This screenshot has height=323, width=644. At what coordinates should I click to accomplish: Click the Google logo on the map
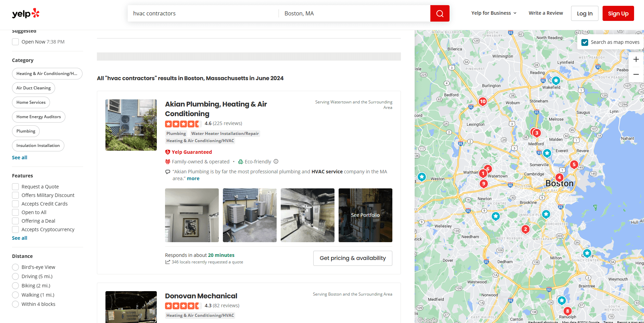[427, 319]
